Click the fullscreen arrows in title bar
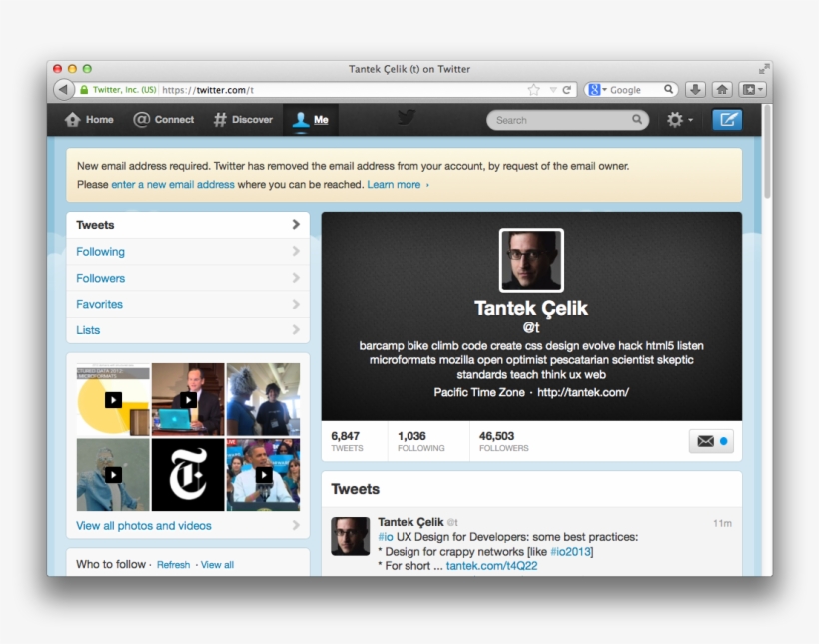The height and width of the screenshot is (644, 819). click(764, 69)
